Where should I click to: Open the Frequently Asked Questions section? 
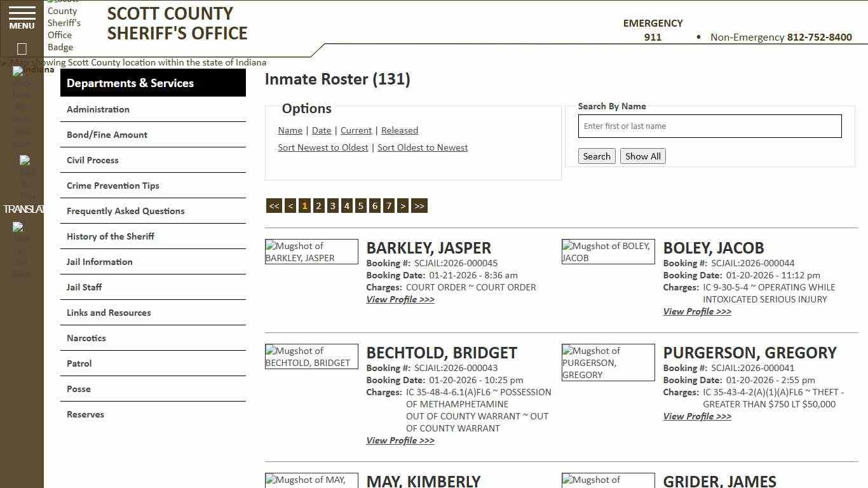click(125, 210)
